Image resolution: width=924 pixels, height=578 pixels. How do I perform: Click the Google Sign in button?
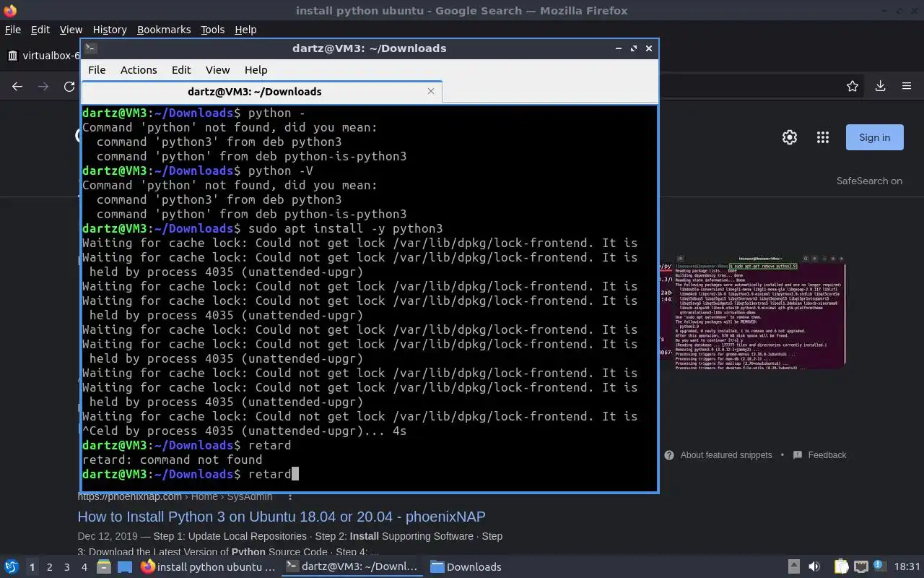point(875,137)
